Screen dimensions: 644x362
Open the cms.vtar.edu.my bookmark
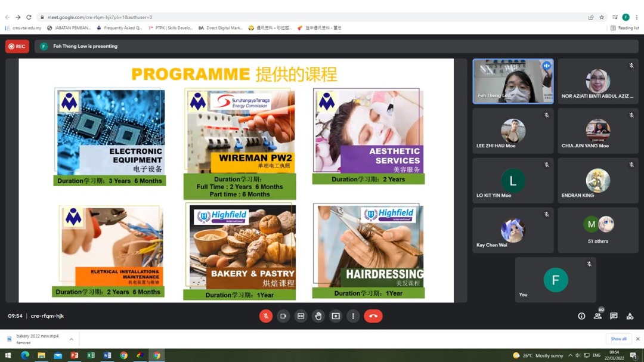[23, 28]
